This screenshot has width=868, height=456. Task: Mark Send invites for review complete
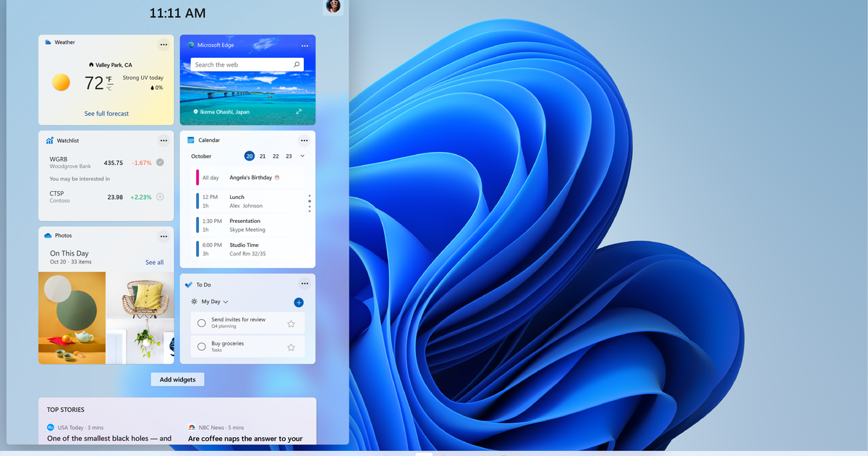click(202, 324)
